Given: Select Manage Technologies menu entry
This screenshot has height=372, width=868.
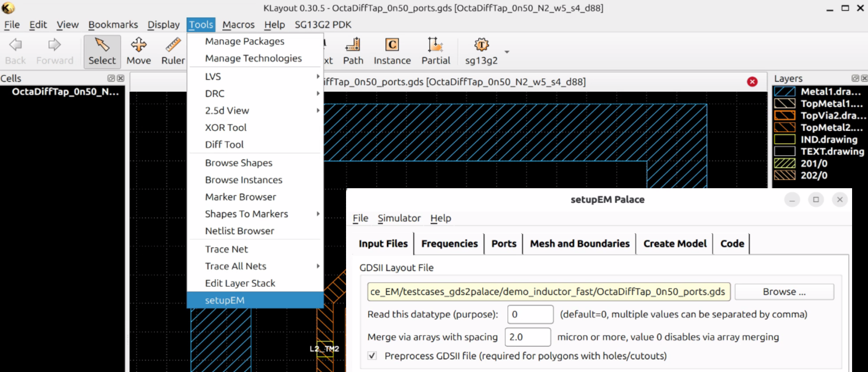Looking at the screenshot, I should coord(255,58).
